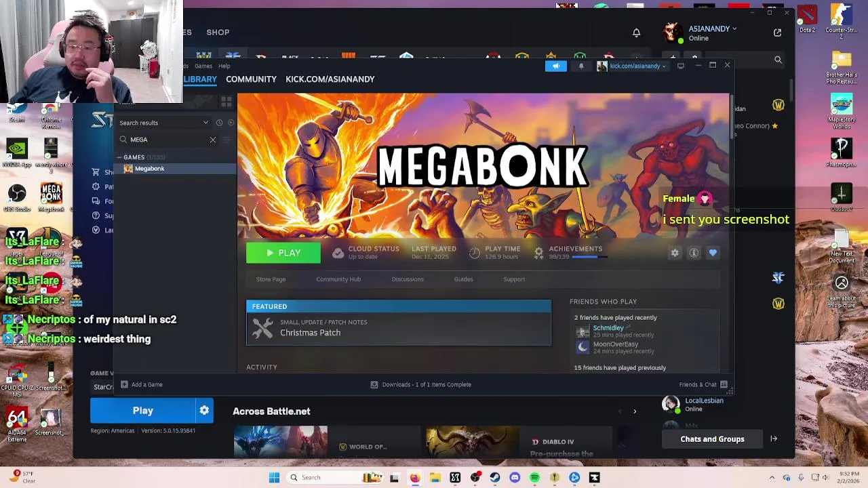Show hidden system tray icons chevron
This screenshot has width=868, height=488.
tap(772, 478)
